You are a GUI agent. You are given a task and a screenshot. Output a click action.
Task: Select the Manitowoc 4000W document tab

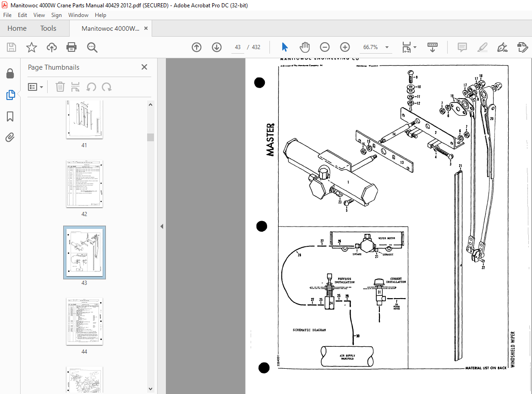pyautogui.click(x=110, y=28)
